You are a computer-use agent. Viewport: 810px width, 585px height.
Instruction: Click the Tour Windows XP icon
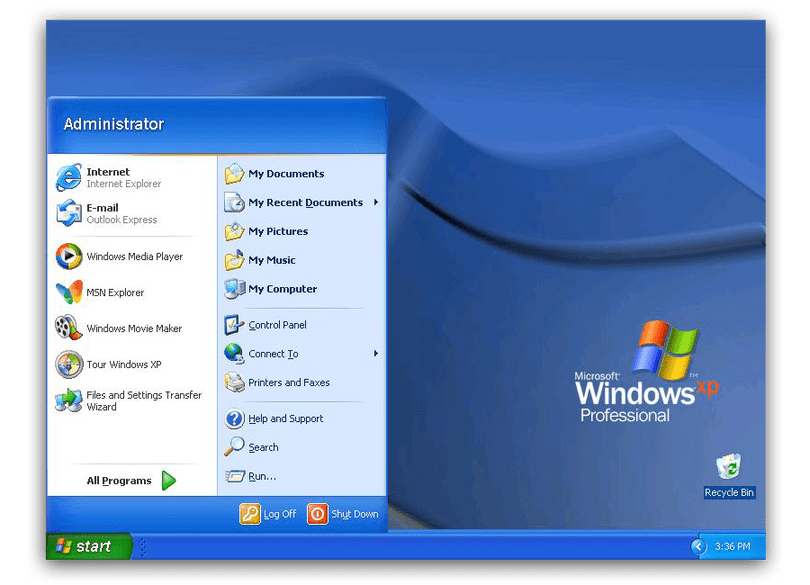pos(69,364)
